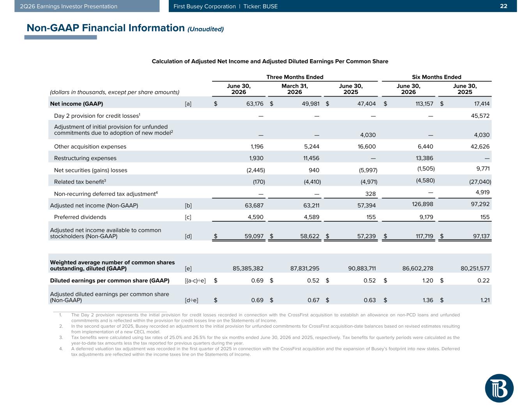Select footnote 3 about tax benefit rates
Screen dimensions: 532x411
tap(260, 340)
